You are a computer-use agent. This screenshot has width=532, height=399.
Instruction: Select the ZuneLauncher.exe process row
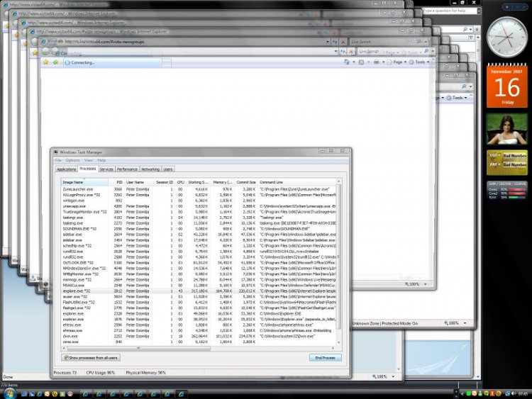click(x=199, y=189)
